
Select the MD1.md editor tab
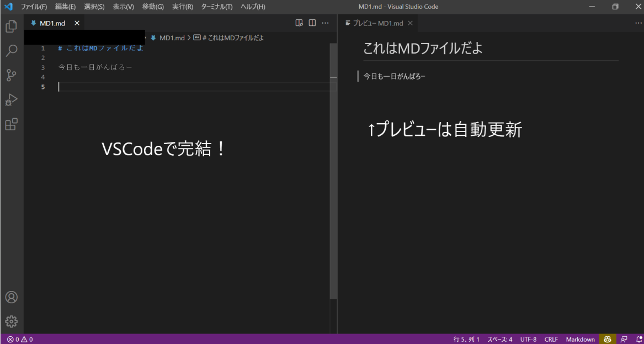[52, 23]
